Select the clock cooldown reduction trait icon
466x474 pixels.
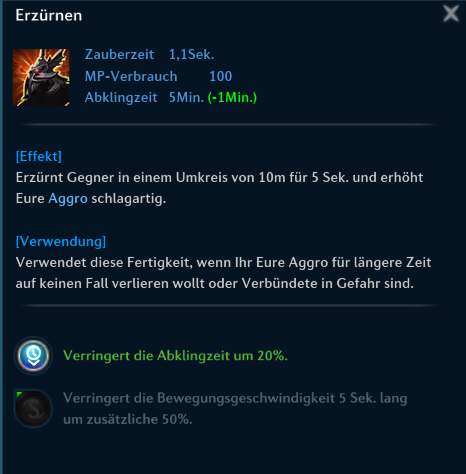[x=33, y=355]
